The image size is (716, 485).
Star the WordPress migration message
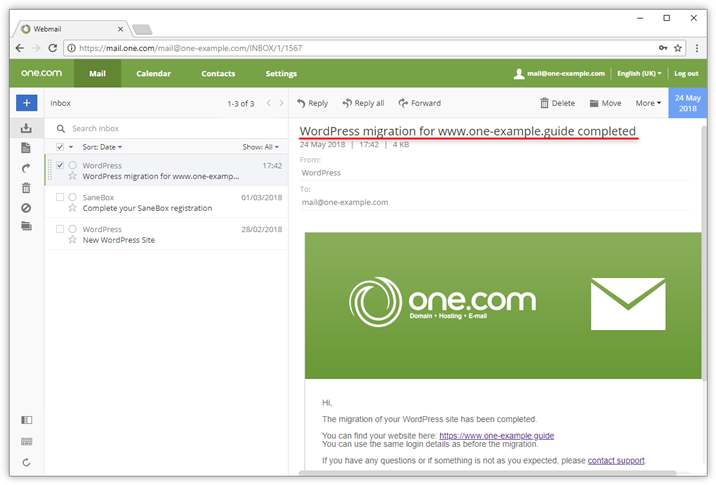72,176
